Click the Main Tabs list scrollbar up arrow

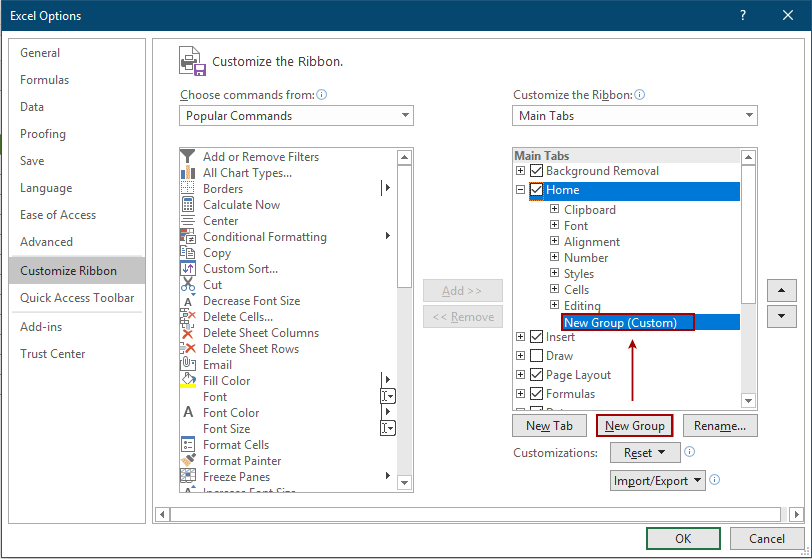pyautogui.click(x=748, y=157)
